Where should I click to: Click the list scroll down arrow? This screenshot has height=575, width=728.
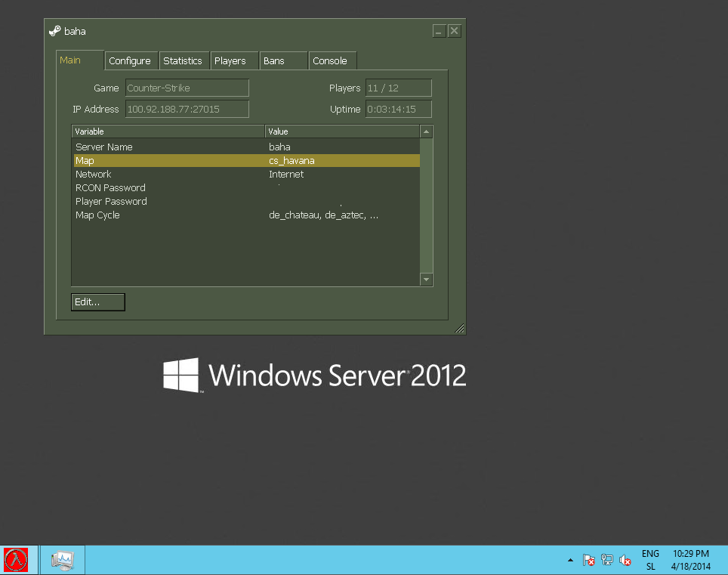coord(426,279)
